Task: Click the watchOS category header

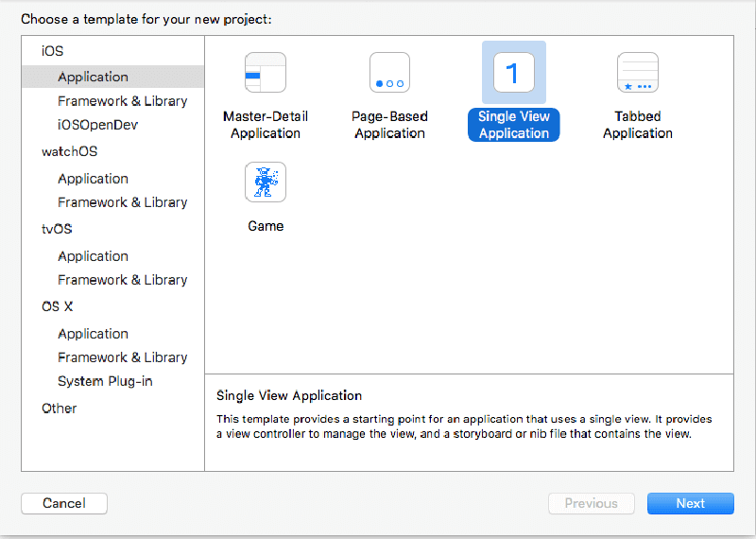Action: coord(69,151)
